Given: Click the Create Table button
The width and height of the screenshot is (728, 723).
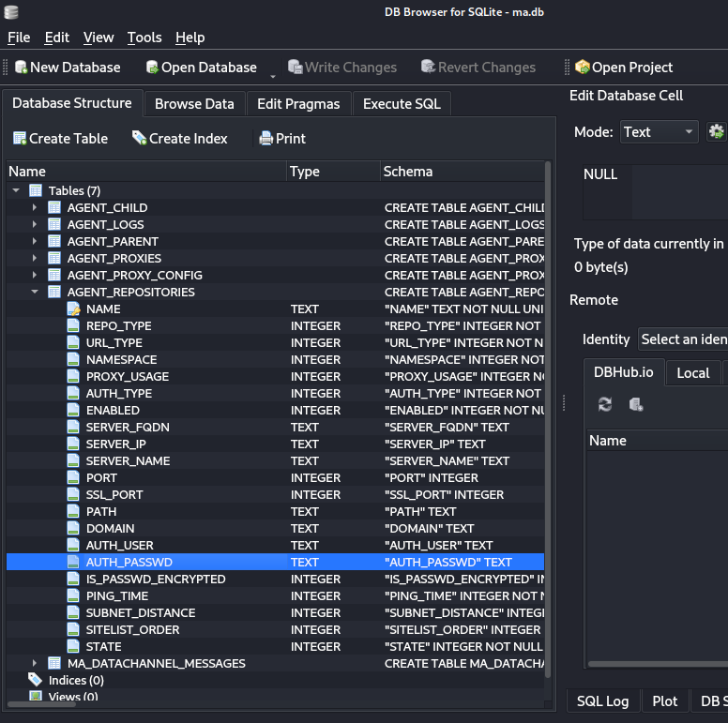Looking at the screenshot, I should point(60,138).
